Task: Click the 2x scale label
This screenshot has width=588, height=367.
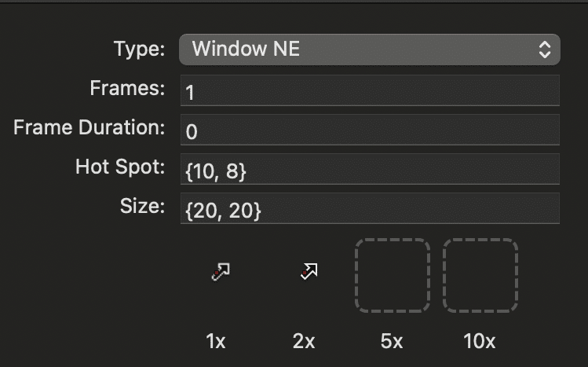Action: pos(304,342)
